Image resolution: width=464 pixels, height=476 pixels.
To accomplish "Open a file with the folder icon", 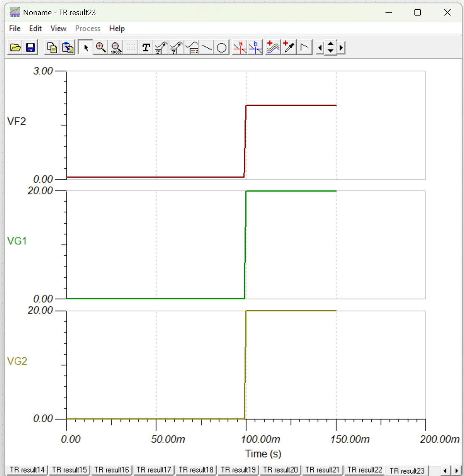I will click(15, 48).
